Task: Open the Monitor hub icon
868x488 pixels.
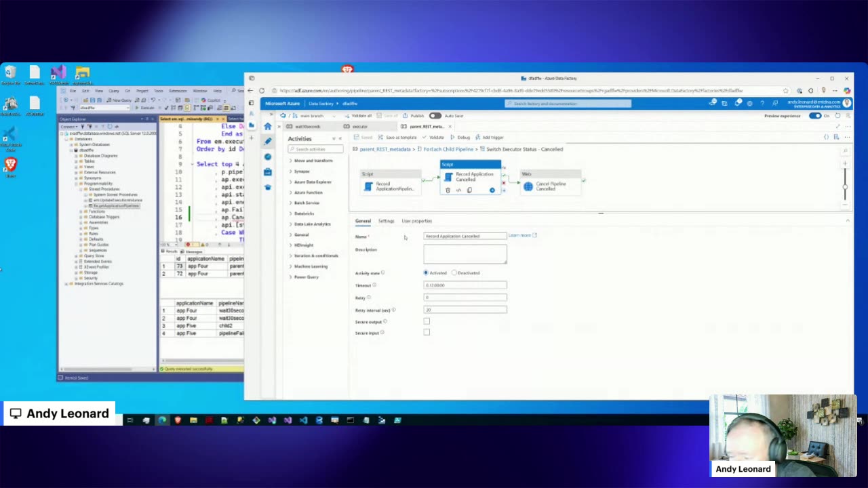Action: [x=268, y=157]
